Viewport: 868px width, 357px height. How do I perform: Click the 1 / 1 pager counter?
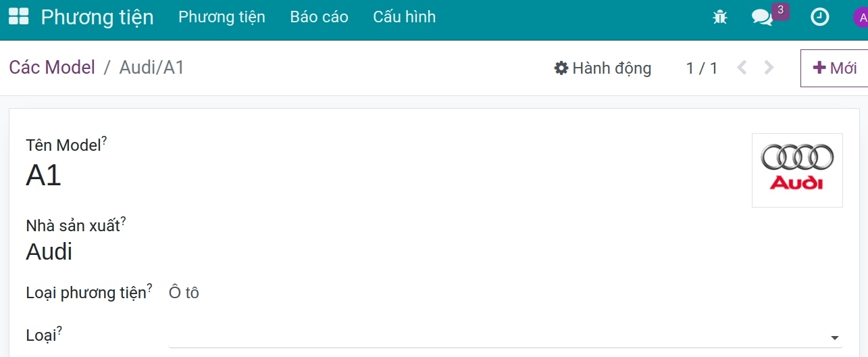pyautogui.click(x=702, y=68)
